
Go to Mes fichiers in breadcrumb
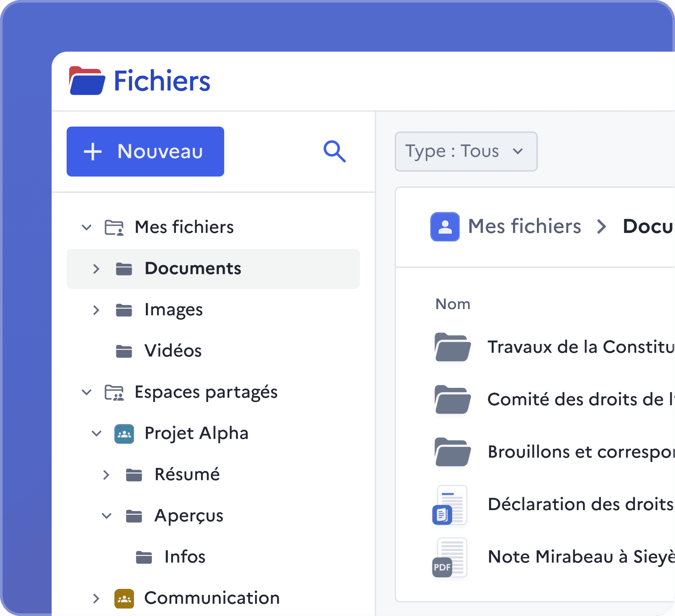pos(524,226)
